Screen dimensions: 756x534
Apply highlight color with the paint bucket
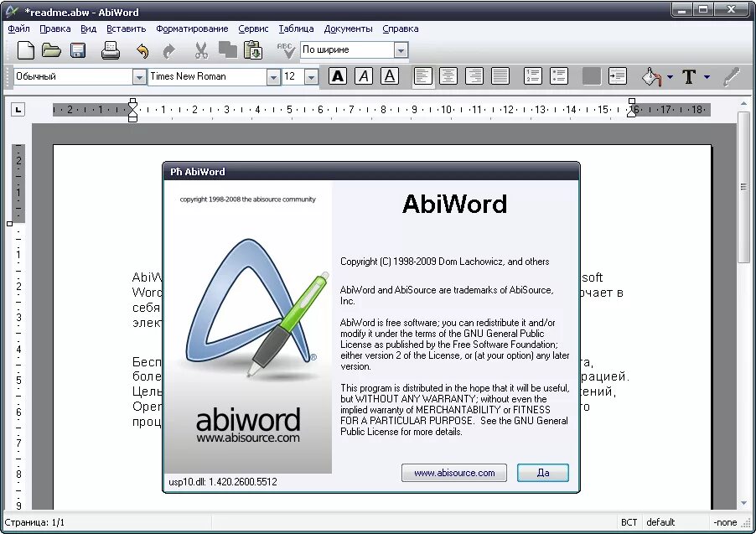click(651, 76)
